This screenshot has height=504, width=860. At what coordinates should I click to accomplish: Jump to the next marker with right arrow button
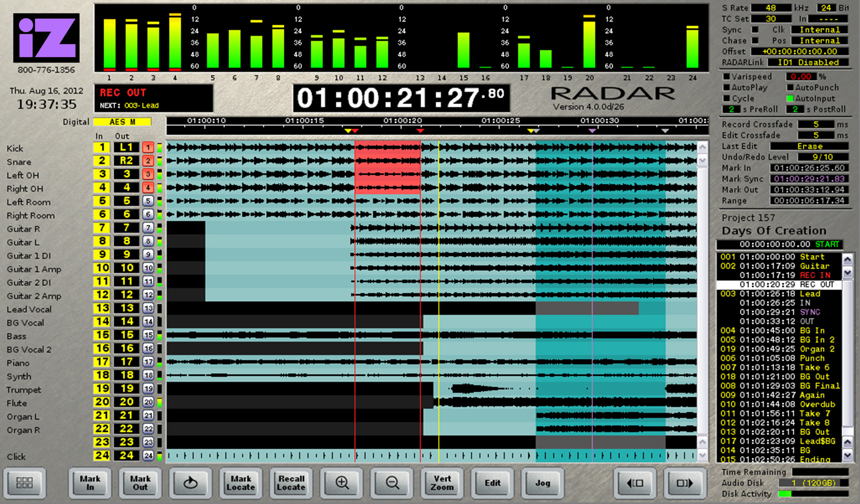(x=685, y=483)
